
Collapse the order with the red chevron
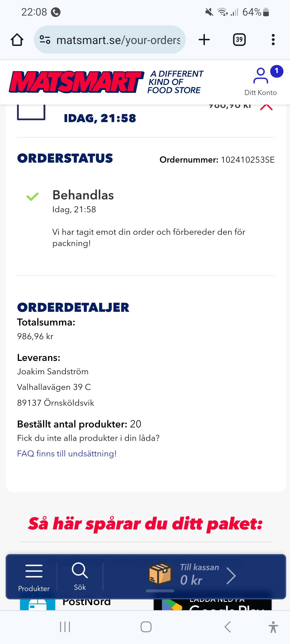click(x=266, y=107)
